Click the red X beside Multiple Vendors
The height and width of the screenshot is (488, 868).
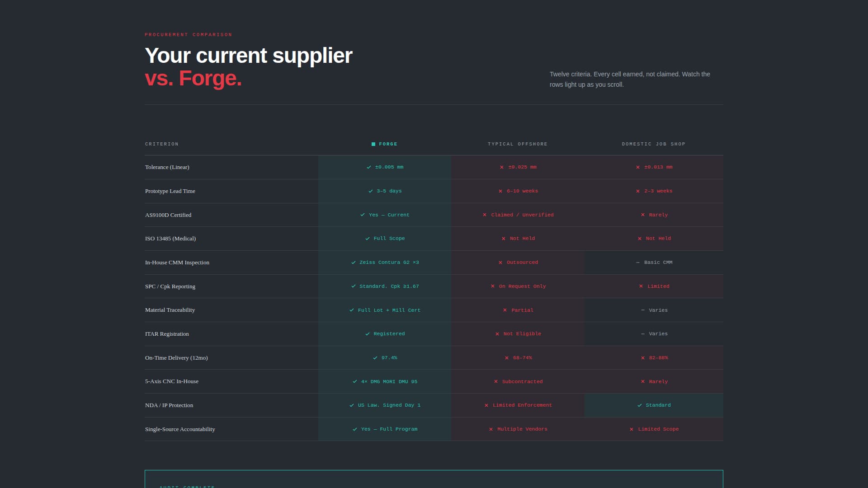[x=491, y=429]
